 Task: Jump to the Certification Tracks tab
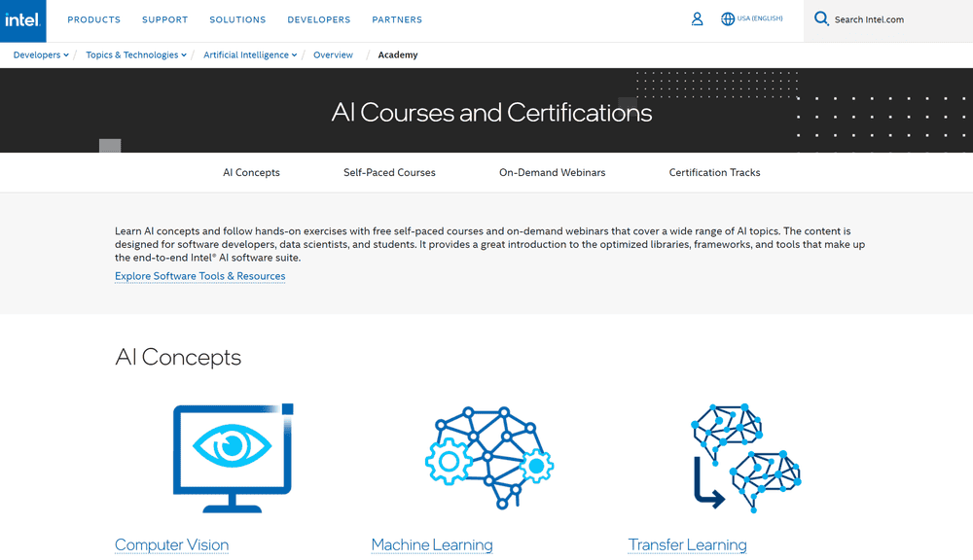[x=714, y=172]
